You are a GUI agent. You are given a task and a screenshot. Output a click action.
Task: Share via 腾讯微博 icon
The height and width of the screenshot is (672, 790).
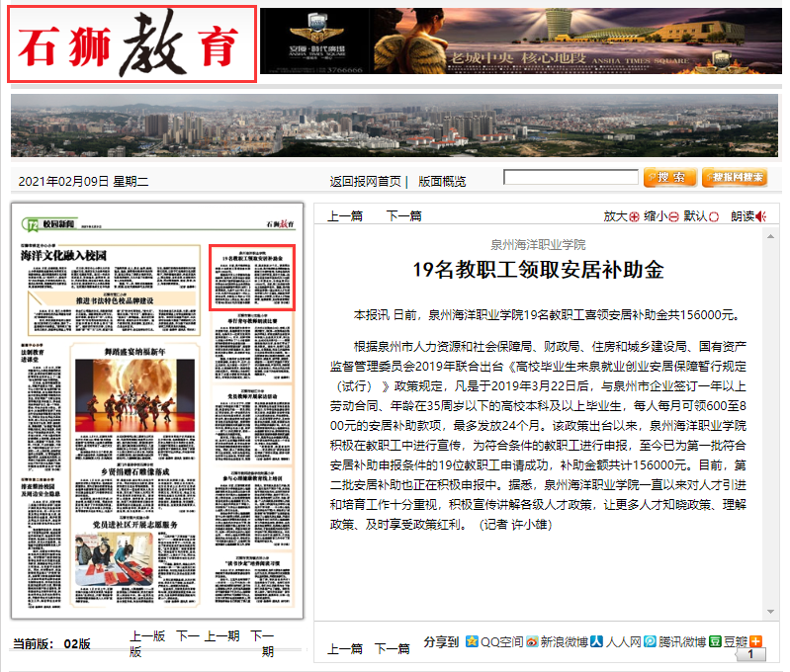point(650,642)
